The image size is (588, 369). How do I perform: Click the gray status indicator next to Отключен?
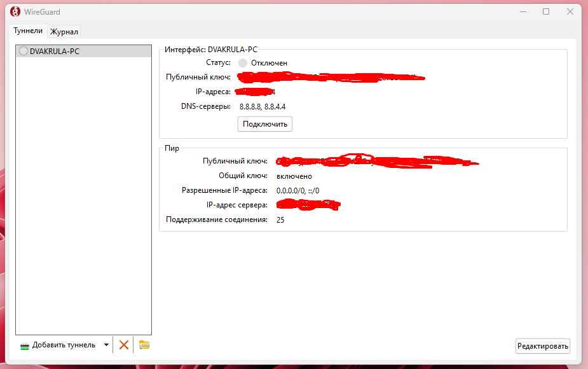[243, 63]
